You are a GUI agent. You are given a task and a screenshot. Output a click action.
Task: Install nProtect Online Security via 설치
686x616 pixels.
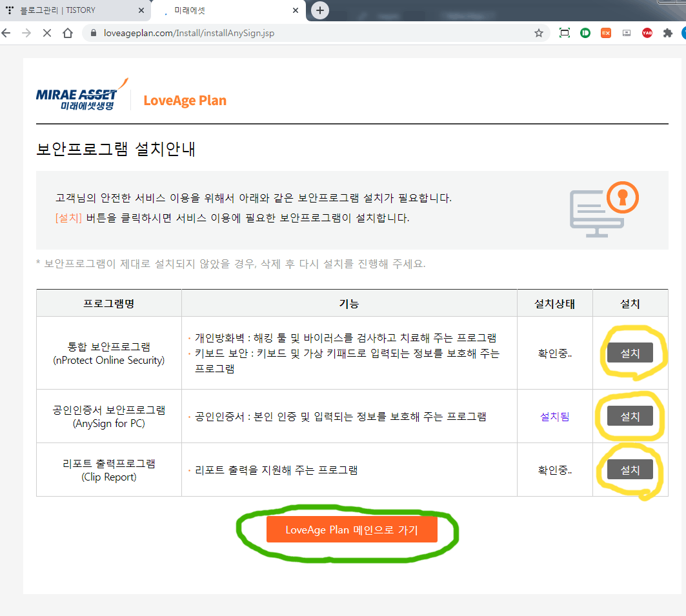pyautogui.click(x=630, y=353)
